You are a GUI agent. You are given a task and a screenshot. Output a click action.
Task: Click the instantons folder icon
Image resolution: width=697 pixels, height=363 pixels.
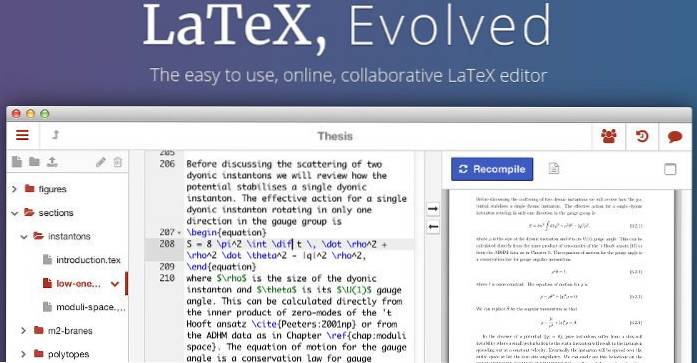click(x=38, y=236)
